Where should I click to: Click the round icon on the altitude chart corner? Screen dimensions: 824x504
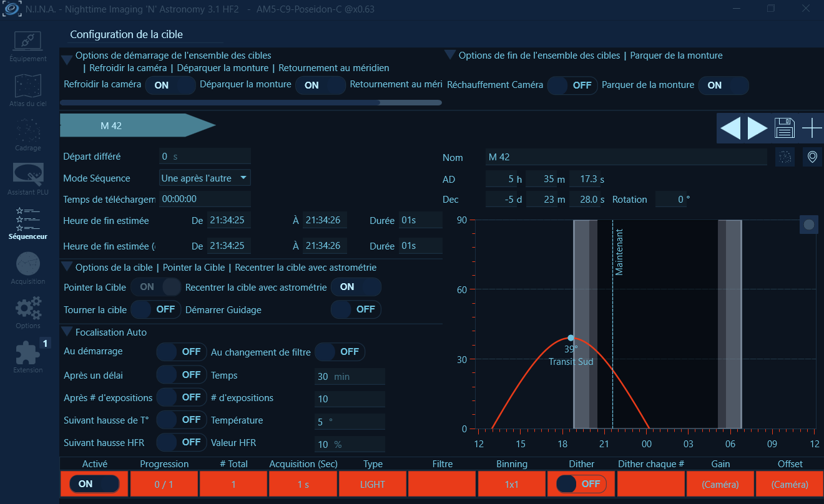point(809,225)
